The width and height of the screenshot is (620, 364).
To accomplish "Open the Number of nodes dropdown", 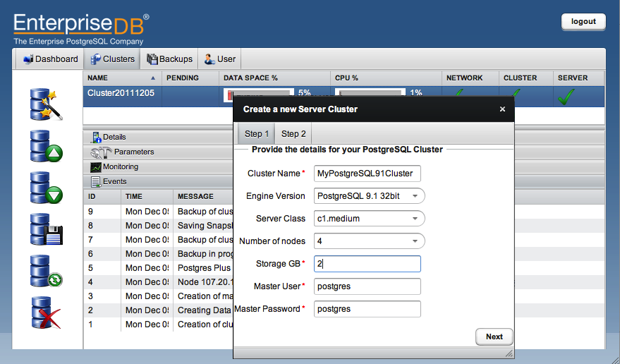I will (368, 241).
